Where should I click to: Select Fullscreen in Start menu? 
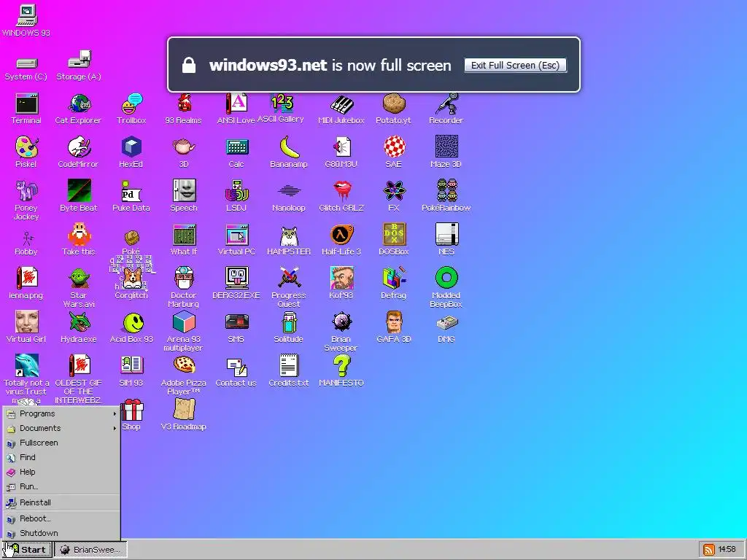tap(61, 443)
